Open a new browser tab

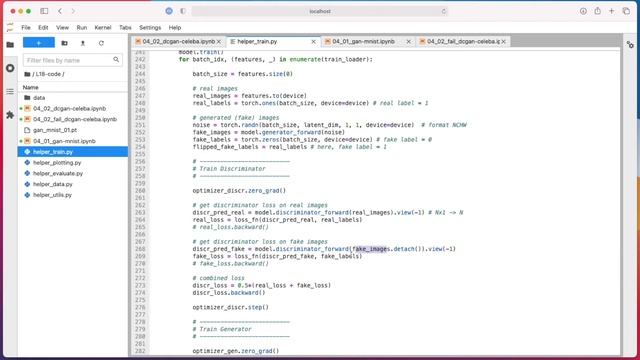(x=611, y=11)
